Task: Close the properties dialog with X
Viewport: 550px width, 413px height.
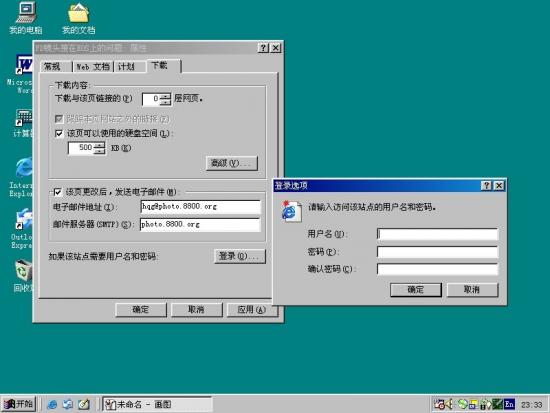Action: coord(276,48)
